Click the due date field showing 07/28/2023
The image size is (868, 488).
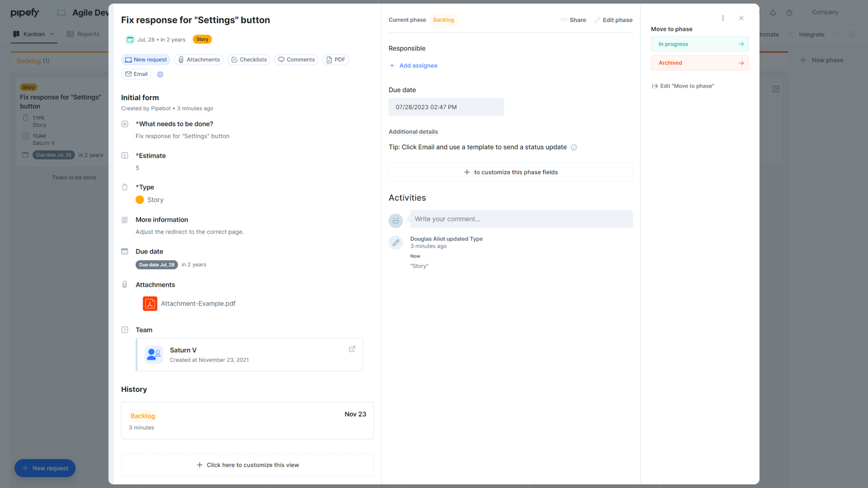point(446,107)
